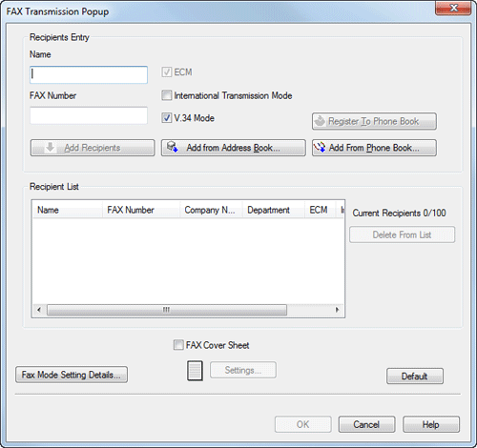Cancel the FAX Transmission Popup
The height and width of the screenshot is (448, 477).
click(366, 424)
